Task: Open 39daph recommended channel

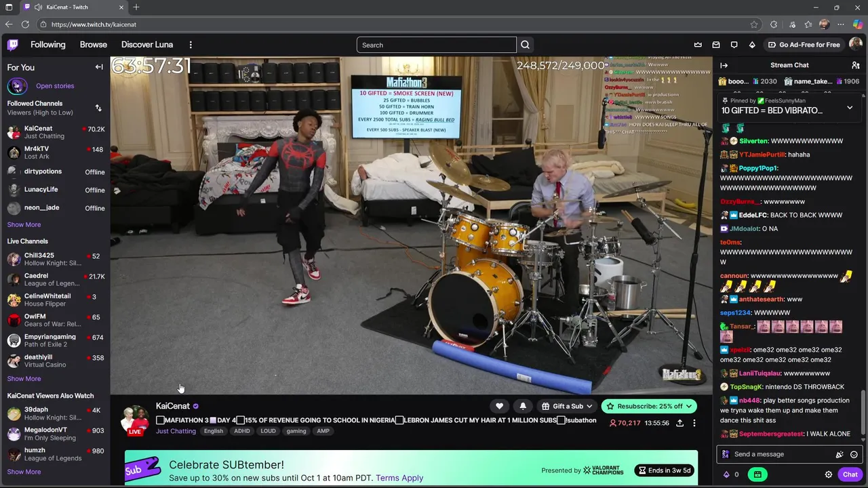Action: [x=55, y=413]
